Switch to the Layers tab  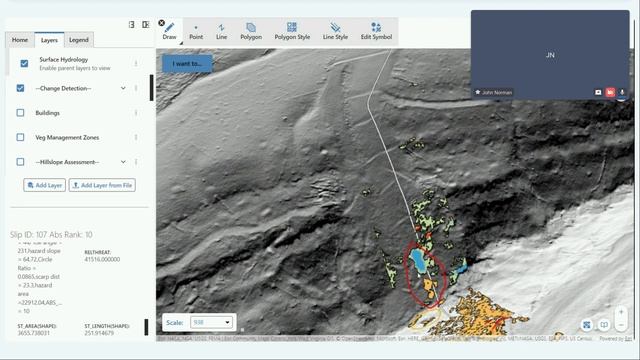click(x=49, y=40)
